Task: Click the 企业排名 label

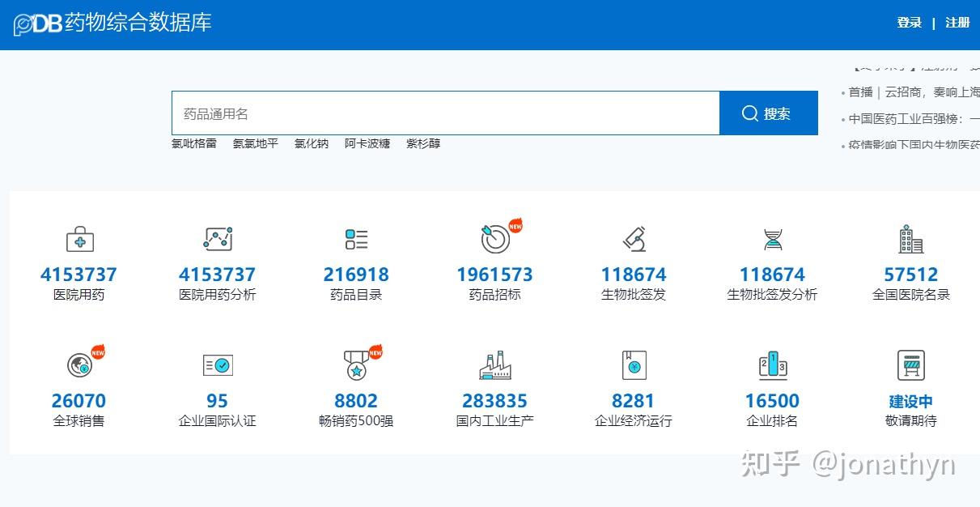Action: coord(773,421)
